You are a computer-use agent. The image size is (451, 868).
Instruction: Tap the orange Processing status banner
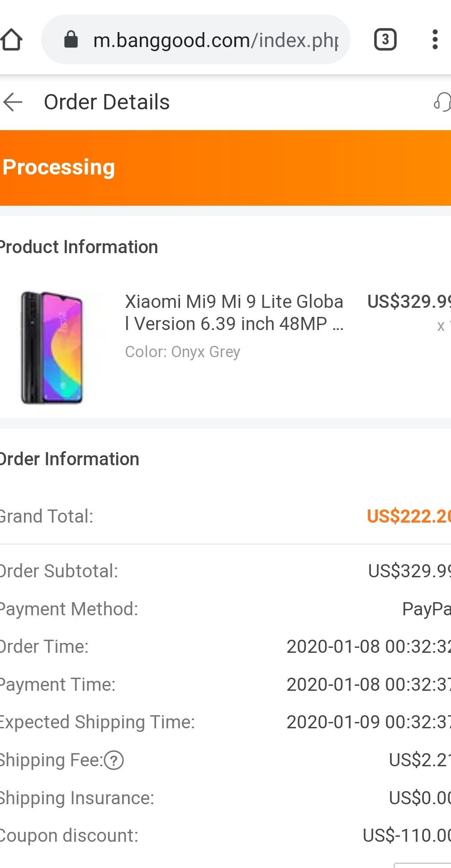tap(225, 168)
